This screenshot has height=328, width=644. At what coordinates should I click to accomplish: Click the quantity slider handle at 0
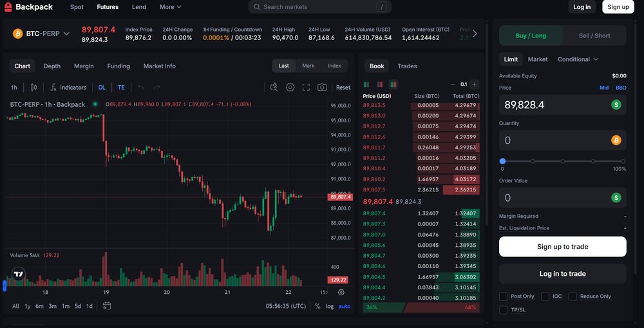(502, 161)
